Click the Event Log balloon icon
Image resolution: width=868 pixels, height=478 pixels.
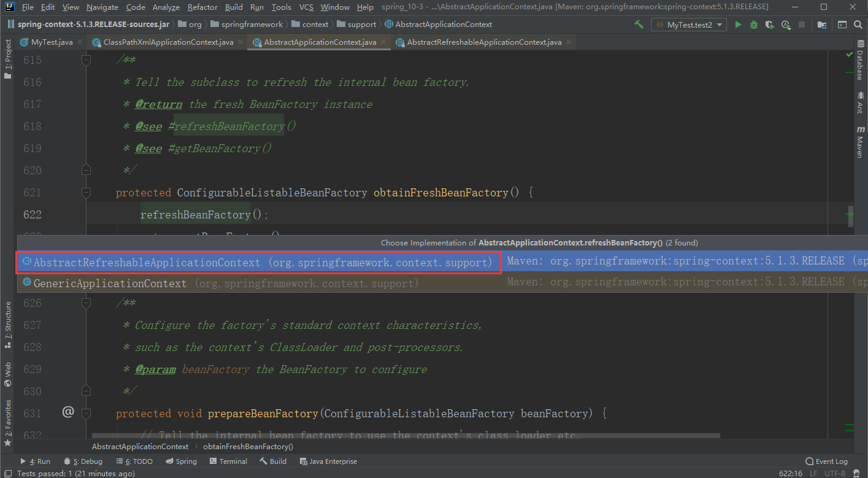click(809, 461)
